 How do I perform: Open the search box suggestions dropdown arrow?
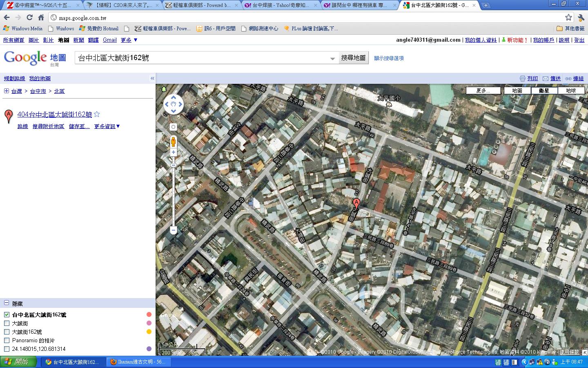[332, 58]
